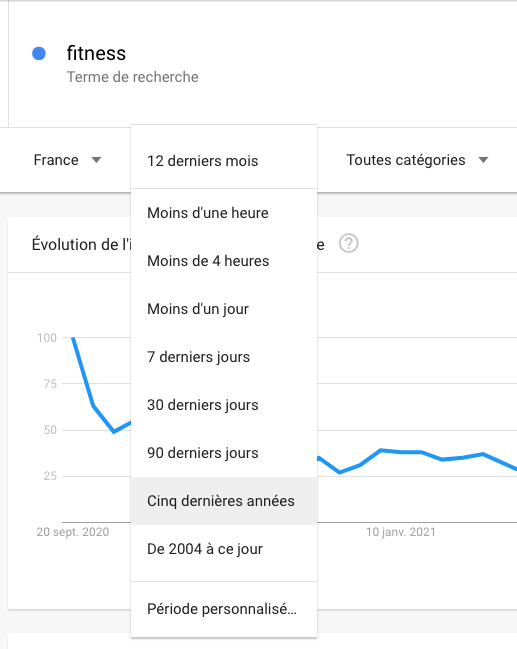Open the France region selector
The height and width of the screenshot is (649, 517).
click(x=67, y=160)
